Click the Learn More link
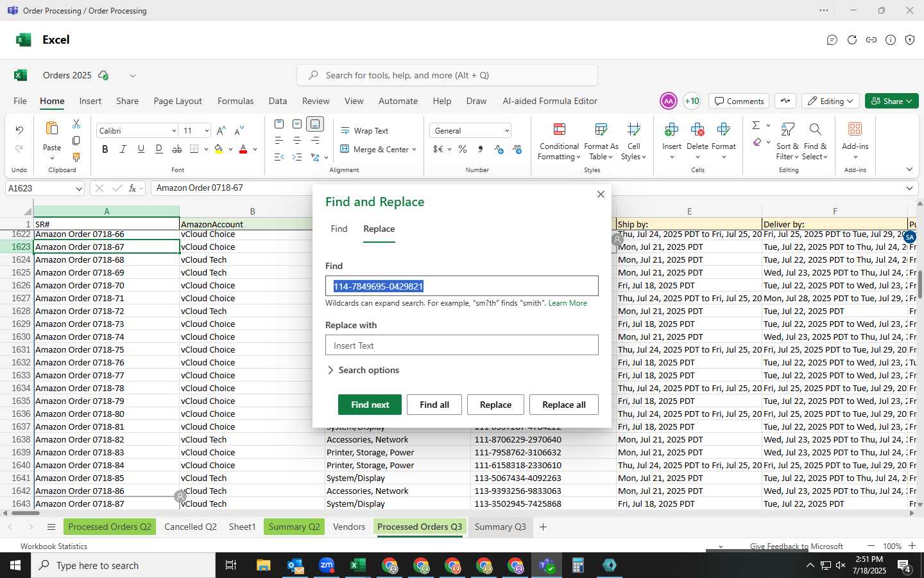The image size is (924, 578). 567,303
